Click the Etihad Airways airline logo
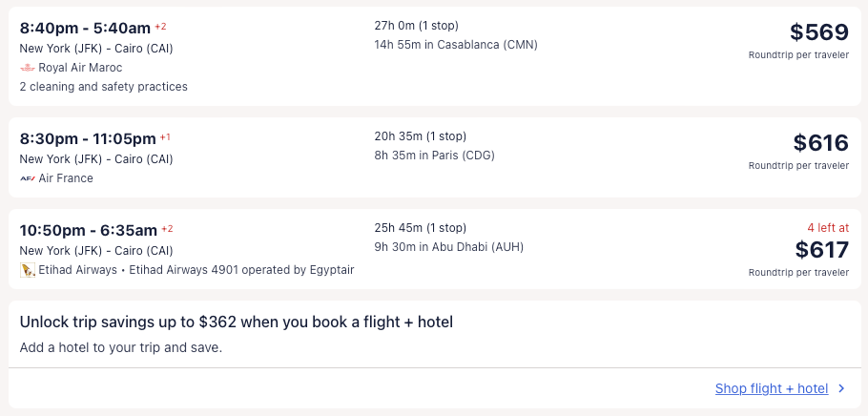The width and height of the screenshot is (868, 416). click(x=27, y=270)
